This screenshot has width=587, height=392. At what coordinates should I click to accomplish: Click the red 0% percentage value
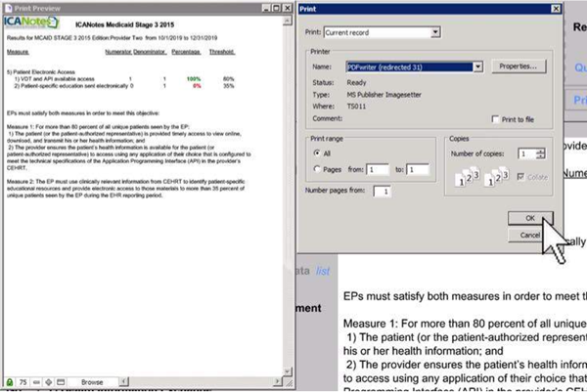[x=197, y=86]
